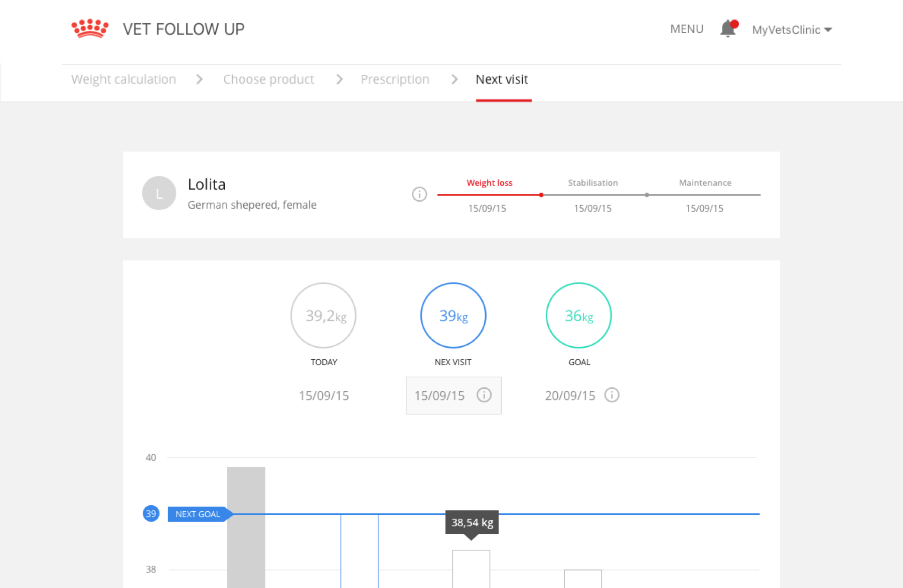Viewport: 903px width, 588px height.
Task: Click info icon in next visit date field
Action: (x=484, y=395)
